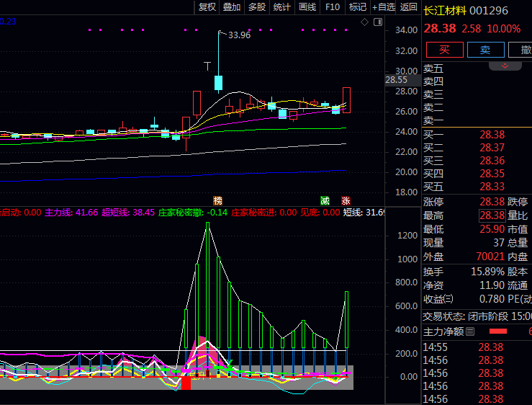Open the 复权 adjustment menu
532x405 pixels.
pos(207,7)
